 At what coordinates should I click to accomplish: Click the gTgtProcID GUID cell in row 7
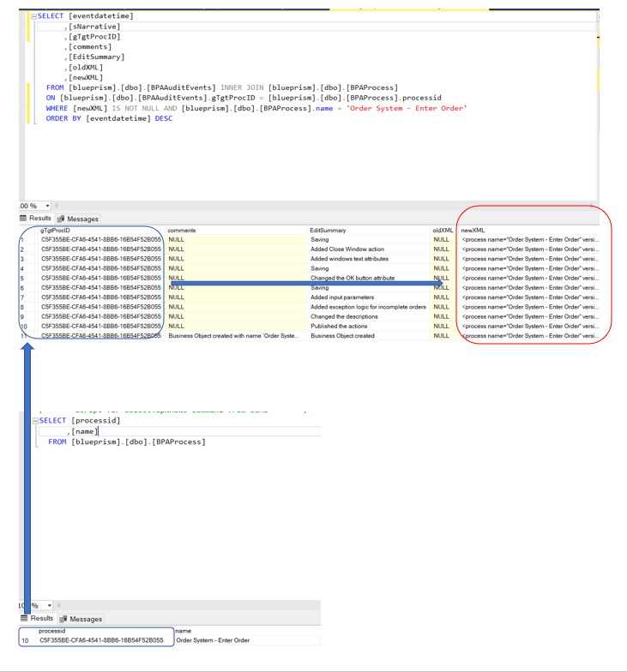pyautogui.click(x=101, y=297)
